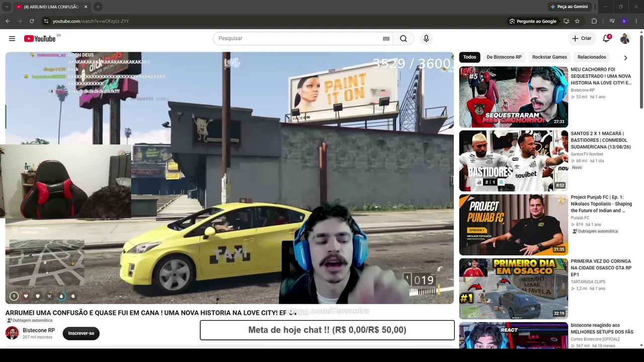Click the ARRUMEI UMA CONFUSÃO video title text
The height and width of the screenshot is (362, 644).
click(151, 313)
